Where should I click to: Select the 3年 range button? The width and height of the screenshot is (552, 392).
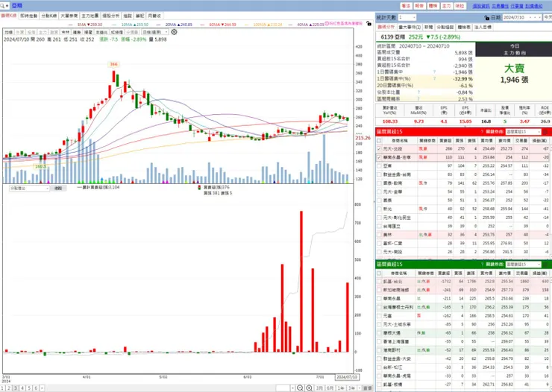coord(351,388)
